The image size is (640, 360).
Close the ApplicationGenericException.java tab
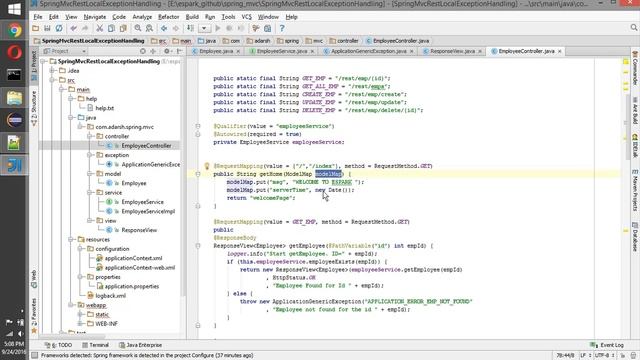tap(411, 51)
